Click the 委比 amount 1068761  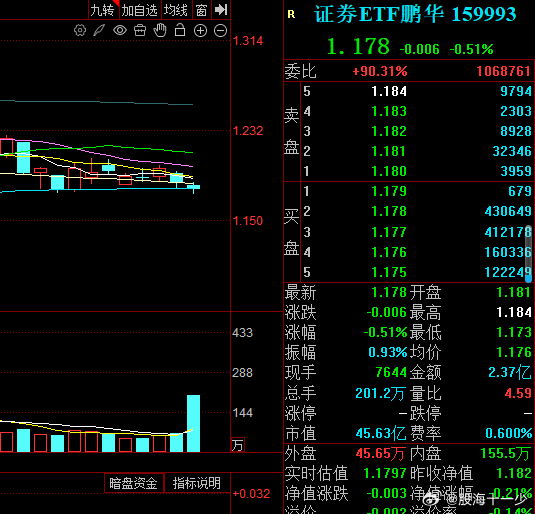(504, 71)
